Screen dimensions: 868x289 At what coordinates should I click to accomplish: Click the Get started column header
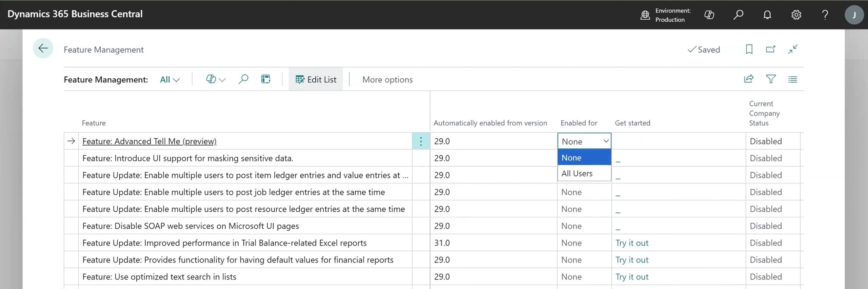point(632,123)
